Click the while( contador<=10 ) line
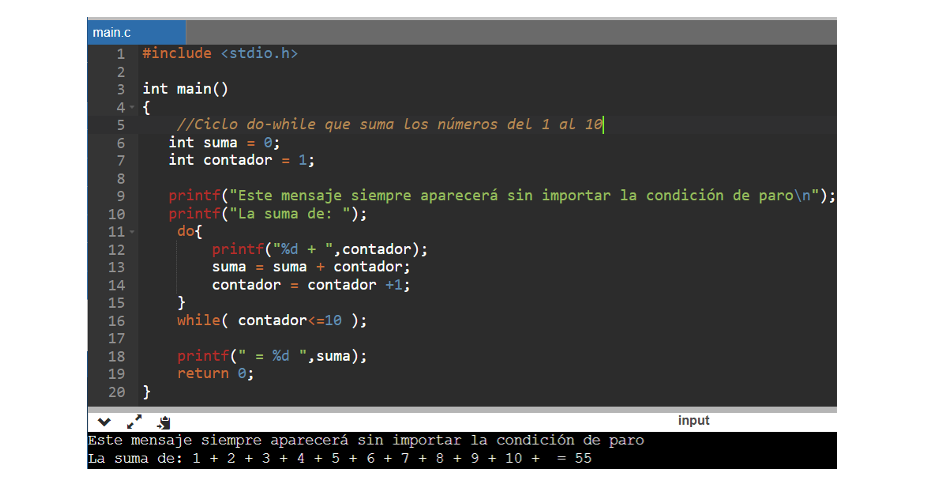This screenshot has height=487, width=928. [x=272, y=321]
